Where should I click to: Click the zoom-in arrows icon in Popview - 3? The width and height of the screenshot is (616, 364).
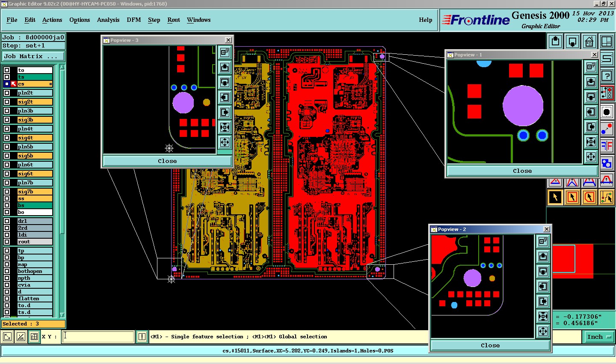point(225,127)
